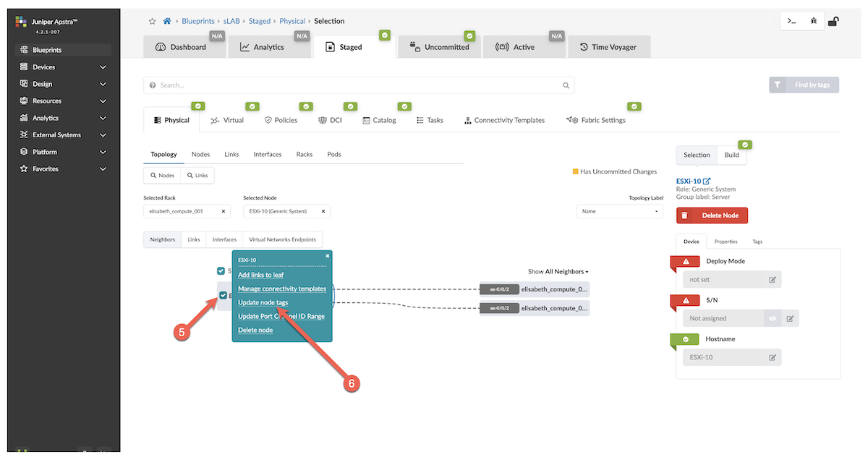Select Update Port Channel ID Range

[x=281, y=316]
